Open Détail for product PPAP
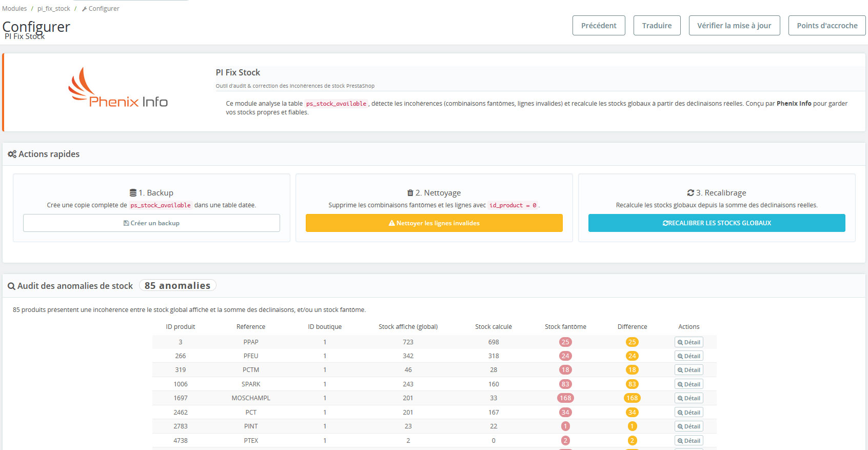 pyautogui.click(x=688, y=342)
